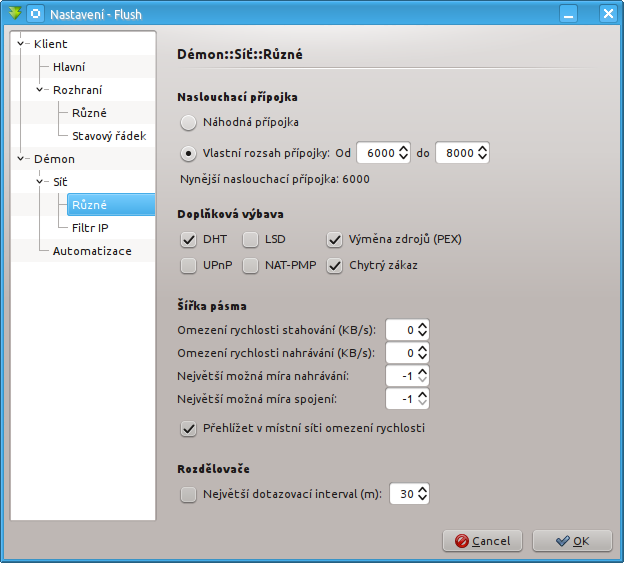
Task: Decrease the dotazovací interval value 30
Action: (x=423, y=499)
